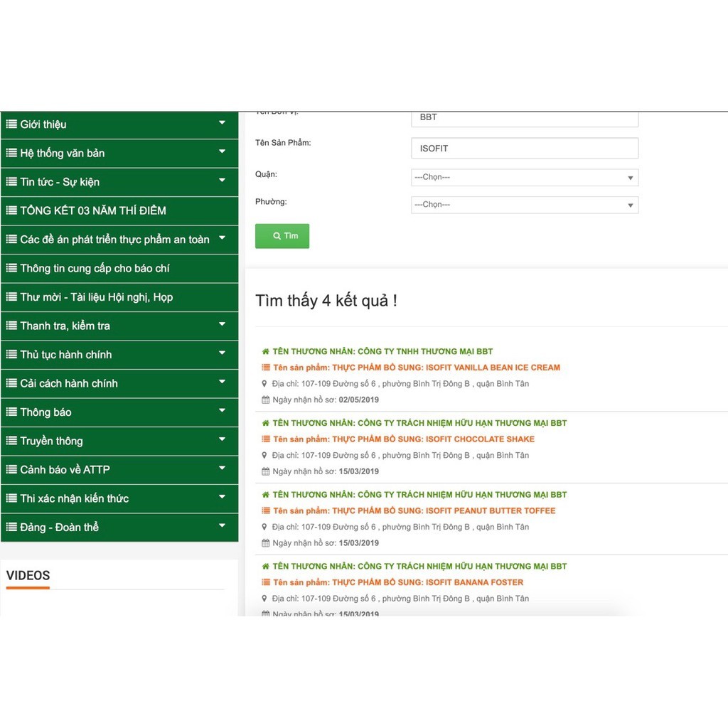728x728 pixels.
Task: Click the home icon on the BANANA FOSTER result
Action: click(x=266, y=567)
